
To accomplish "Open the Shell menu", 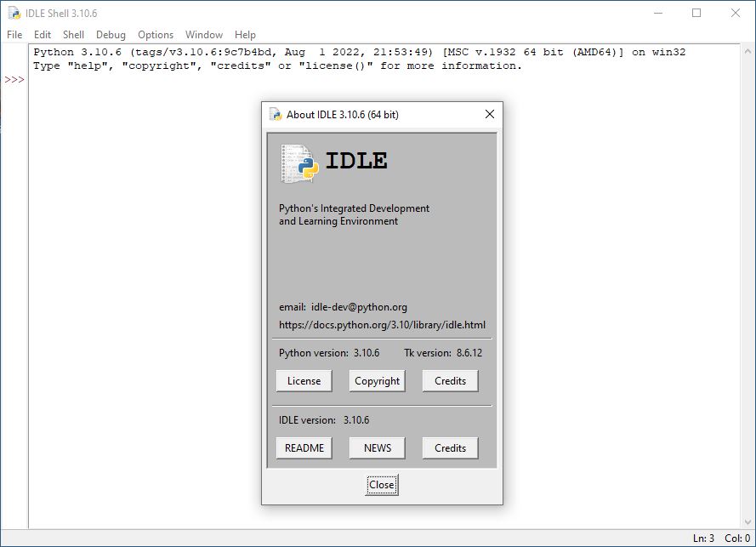I will (x=73, y=35).
